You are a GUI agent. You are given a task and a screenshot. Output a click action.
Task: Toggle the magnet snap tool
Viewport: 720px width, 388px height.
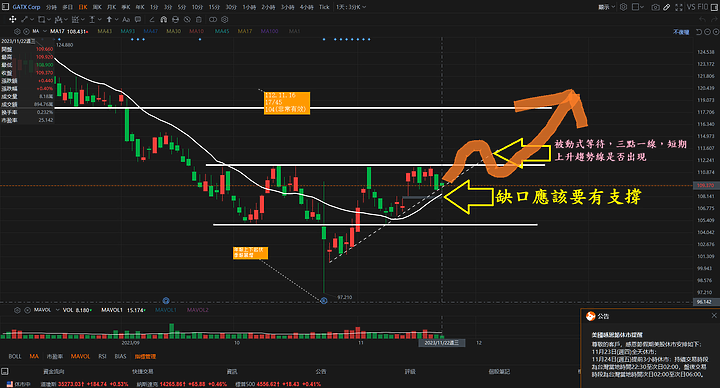[163, 19]
